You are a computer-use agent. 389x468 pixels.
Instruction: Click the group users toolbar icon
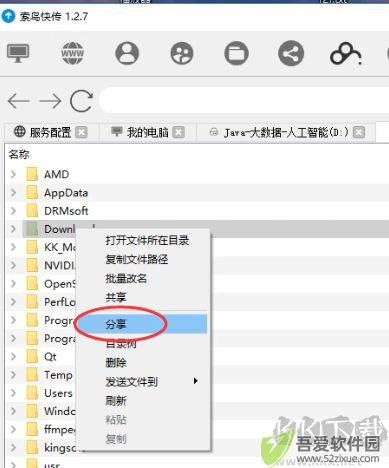tap(182, 53)
